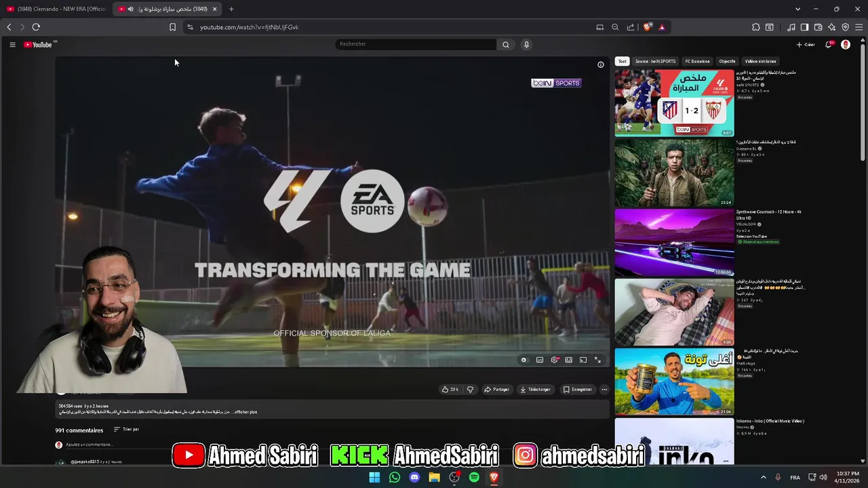Open more actions three-dot menu
The height and width of the screenshot is (488, 868).
[604, 390]
